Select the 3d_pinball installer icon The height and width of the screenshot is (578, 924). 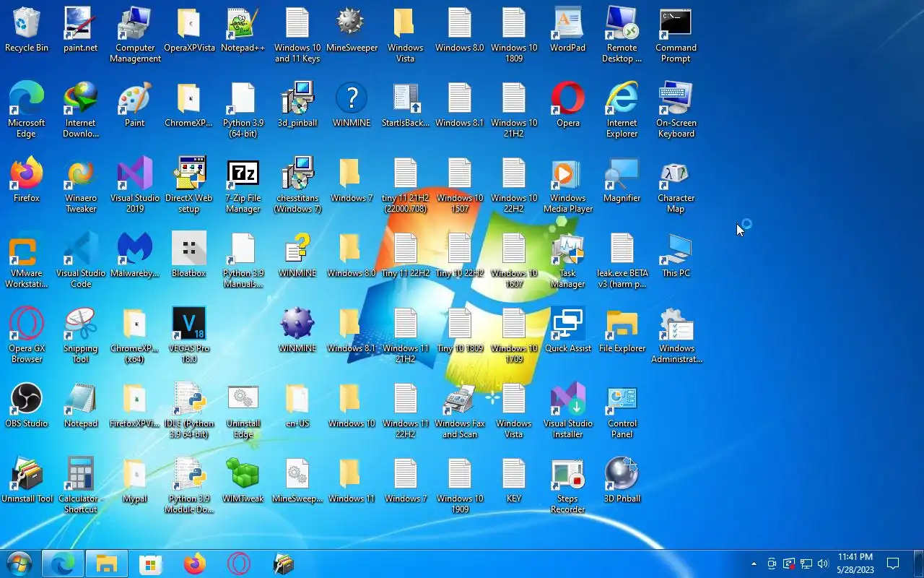tap(297, 105)
